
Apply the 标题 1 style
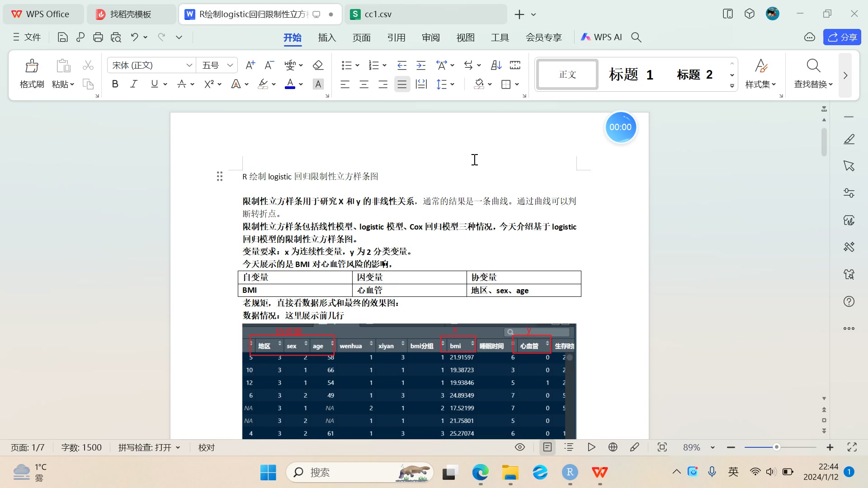pyautogui.click(x=631, y=75)
